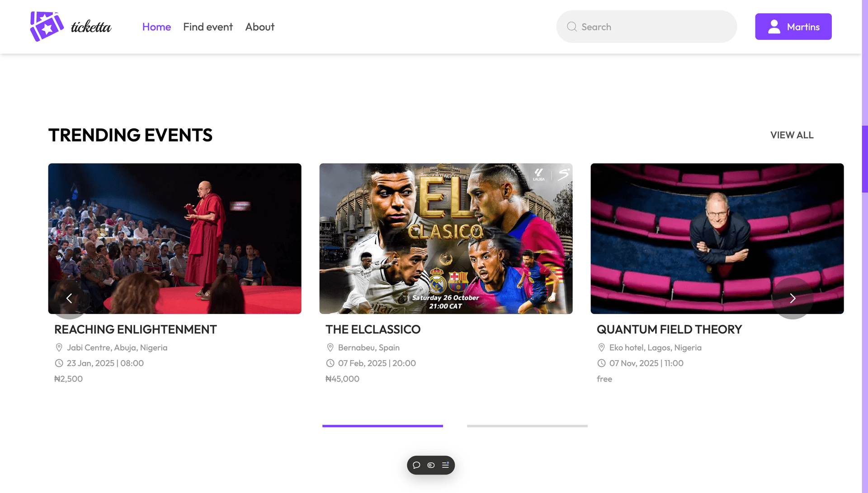Open Quantum Field Theory event title
The image size is (868, 493).
669,329
